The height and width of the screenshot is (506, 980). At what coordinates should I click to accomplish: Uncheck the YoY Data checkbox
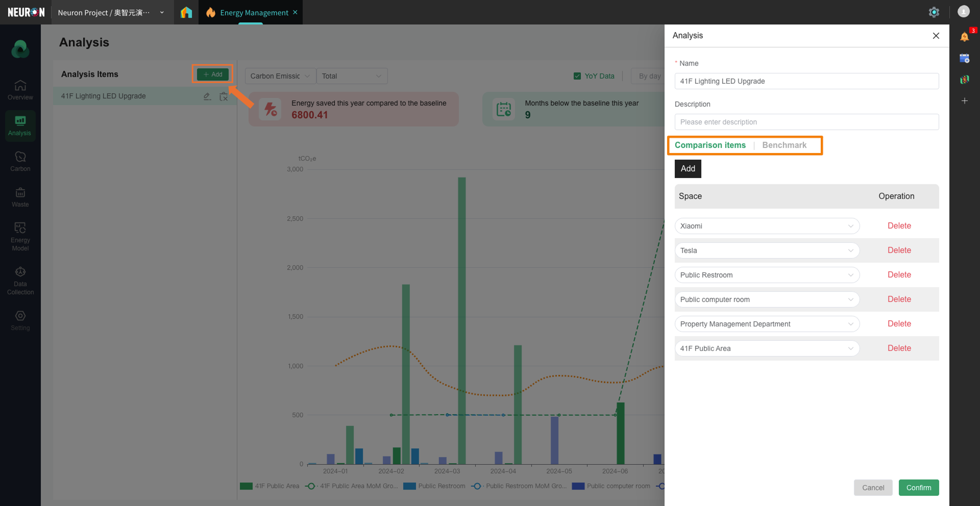pos(577,76)
